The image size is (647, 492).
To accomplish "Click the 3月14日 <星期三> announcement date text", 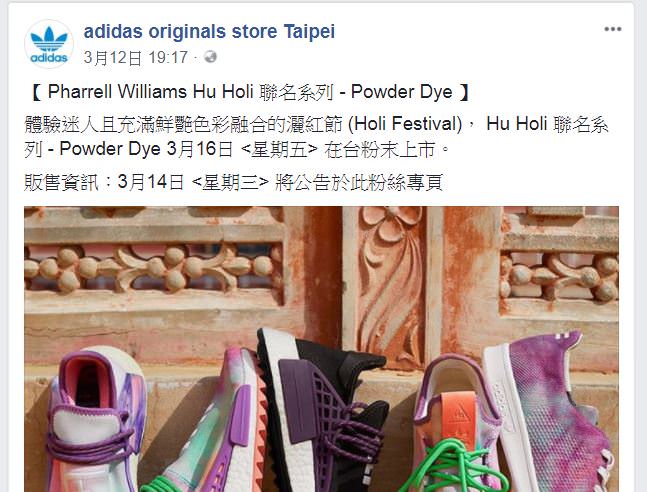I will (194, 182).
